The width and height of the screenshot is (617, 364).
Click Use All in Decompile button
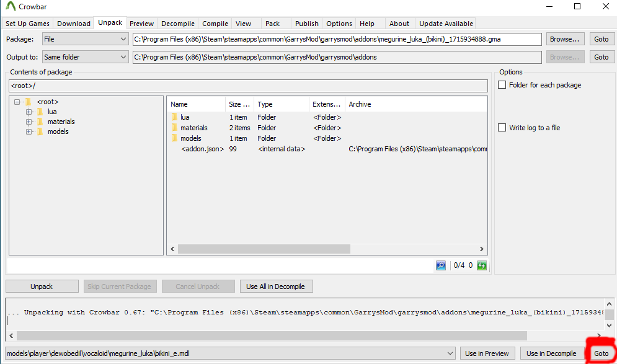(276, 286)
